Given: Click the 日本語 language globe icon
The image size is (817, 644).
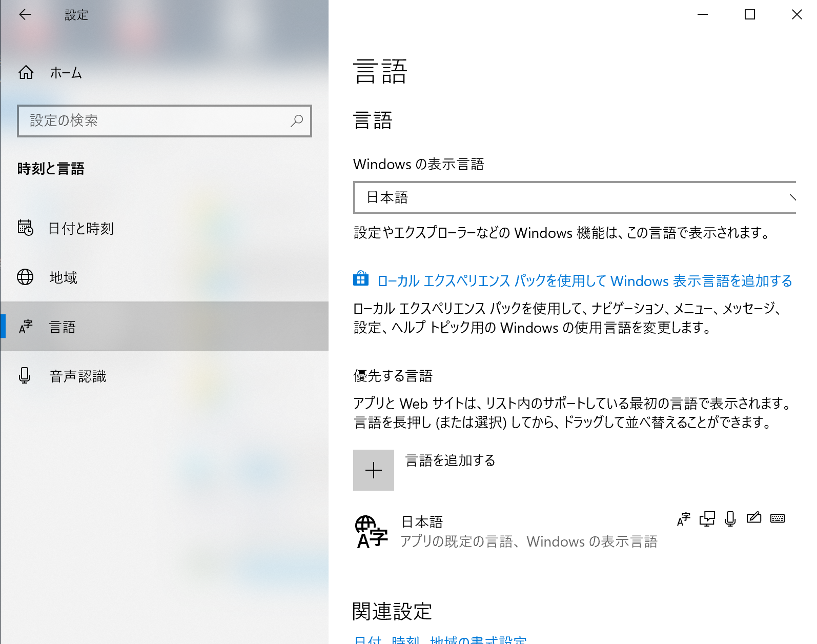Looking at the screenshot, I should (372, 532).
